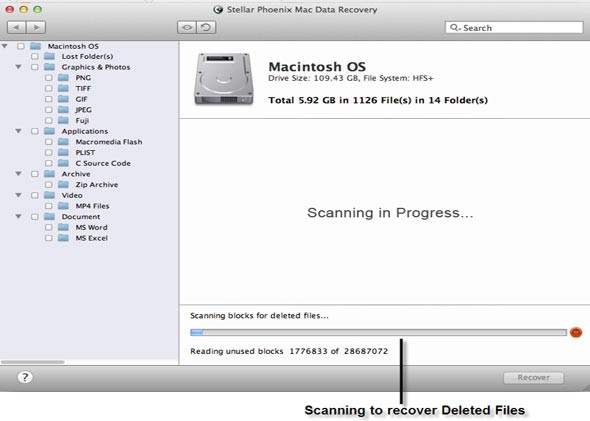Click the eye preview icon in toolbar
The width and height of the screenshot is (590, 421).
[187, 27]
